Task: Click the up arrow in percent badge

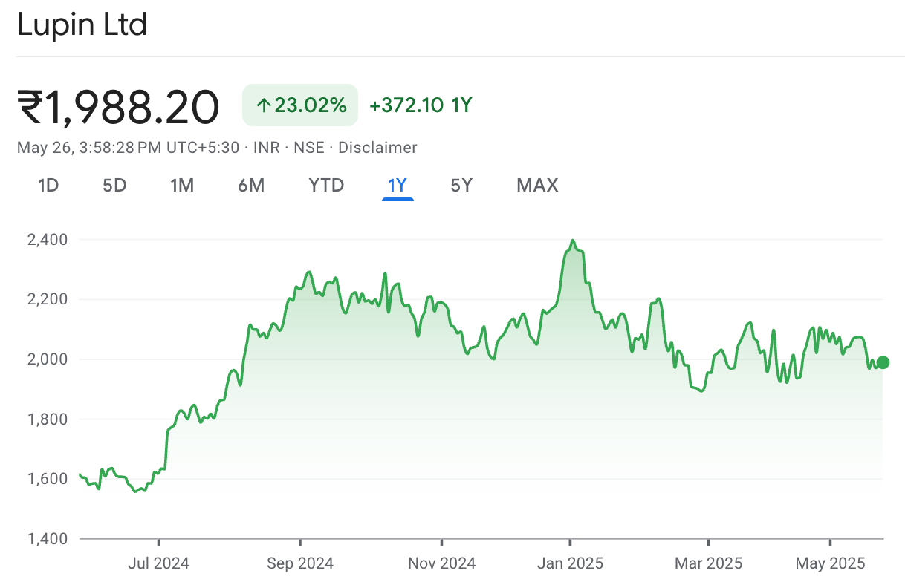Action: 263,105
